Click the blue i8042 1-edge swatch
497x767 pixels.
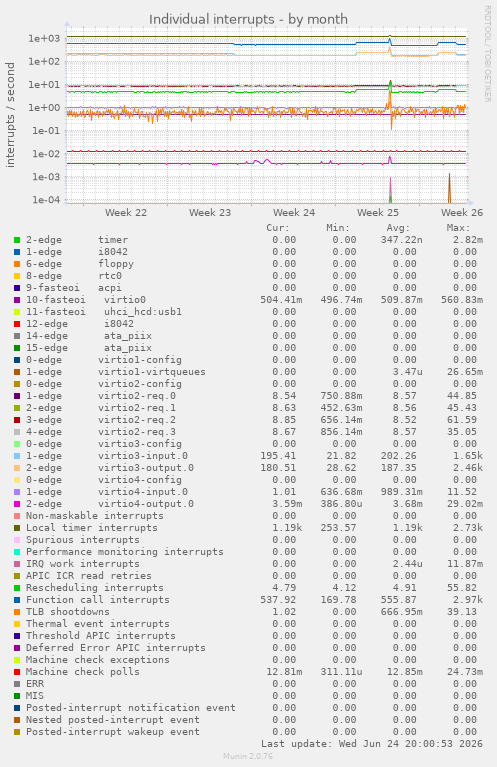click(x=17, y=252)
